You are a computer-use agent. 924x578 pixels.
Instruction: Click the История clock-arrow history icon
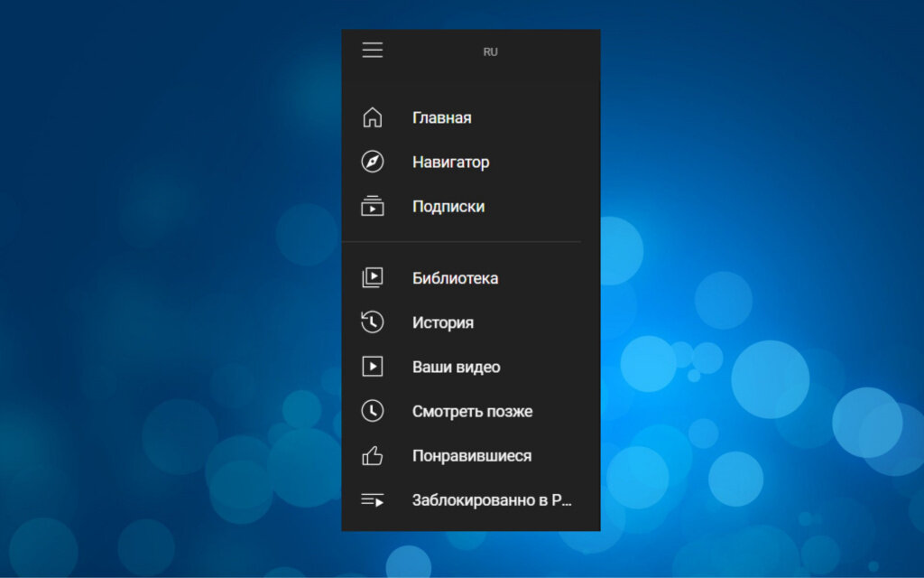click(373, 322)
